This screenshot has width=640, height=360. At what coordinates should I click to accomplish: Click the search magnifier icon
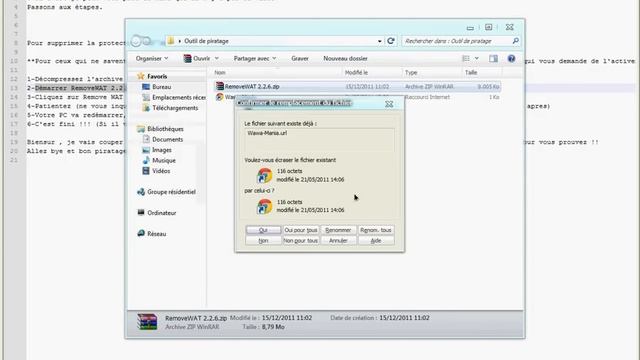pos(516,41)
